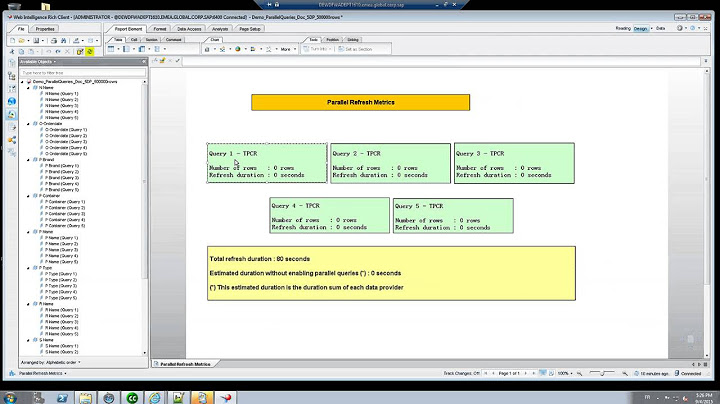Open Internet Explorer from the taskbar
Image resolution: width=720 pixels, height=404 pixels.
point(155,398)
